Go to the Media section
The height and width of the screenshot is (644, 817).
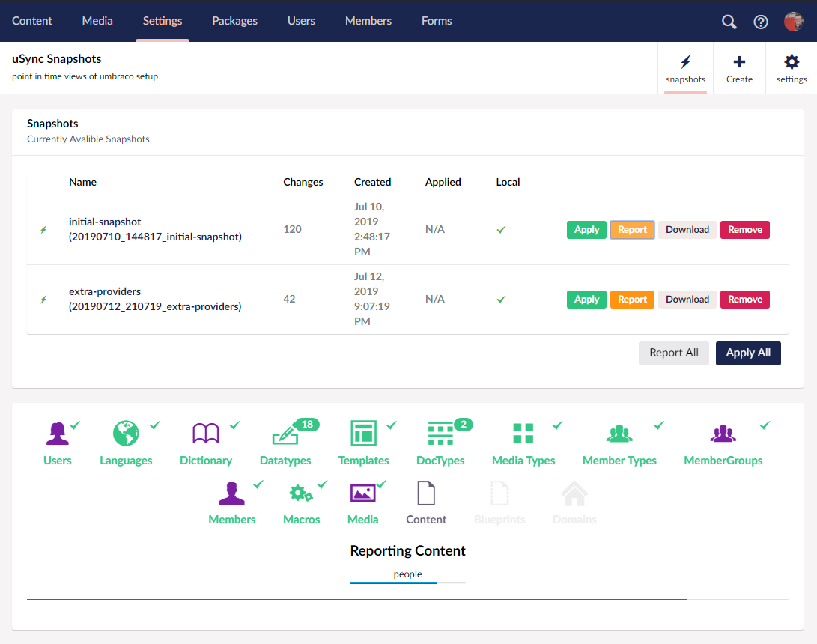pos(97,21)
